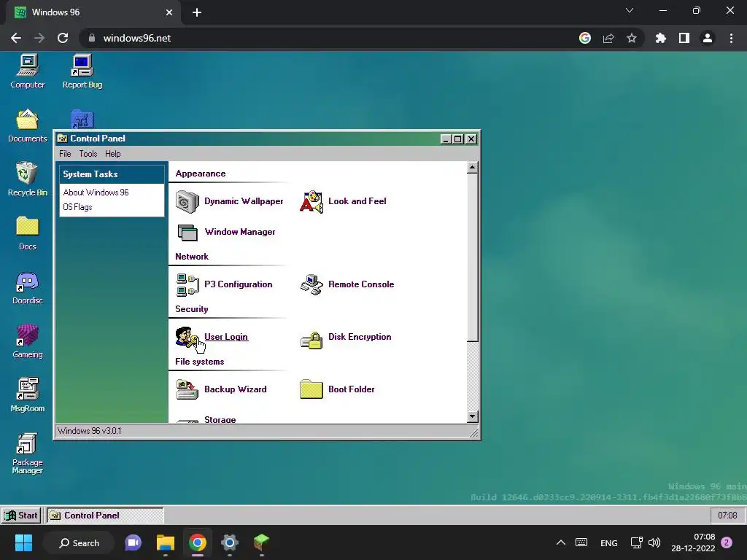The height and width of the screenshot is (560, 747).
Task: Click the Windows 96 taskbar clock
Action: pos(727,516)
